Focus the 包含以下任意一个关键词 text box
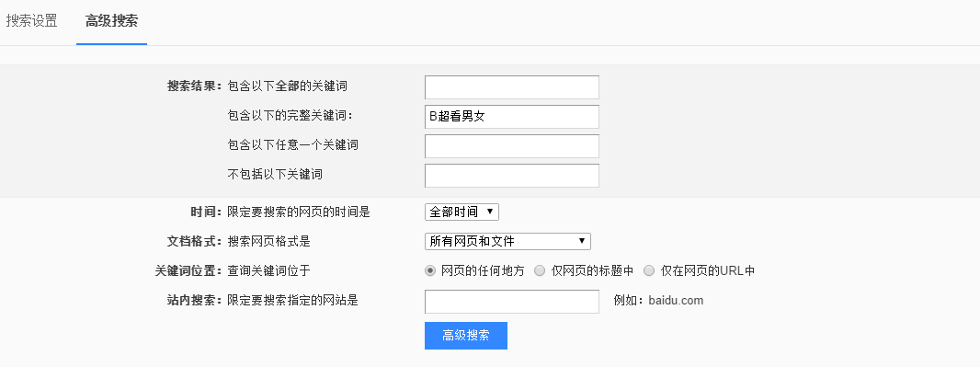The width and height of the screenshot is (980, 367). [512, 146]
